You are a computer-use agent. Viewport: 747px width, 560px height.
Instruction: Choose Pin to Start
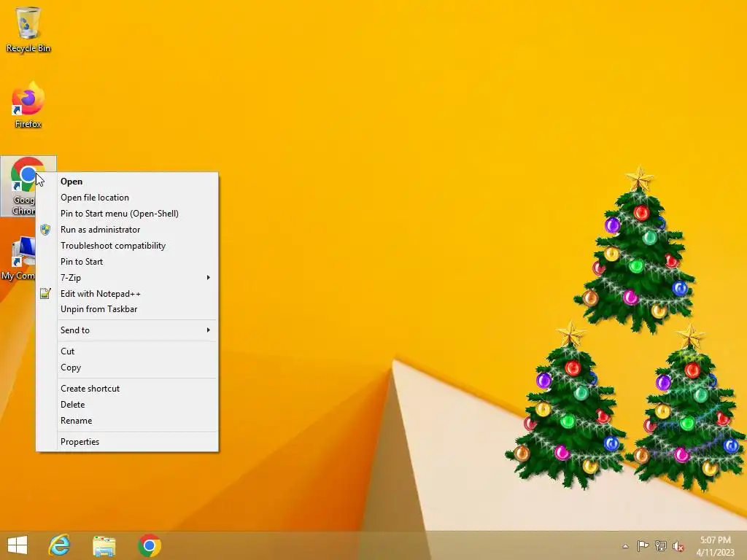click(127, 262)
